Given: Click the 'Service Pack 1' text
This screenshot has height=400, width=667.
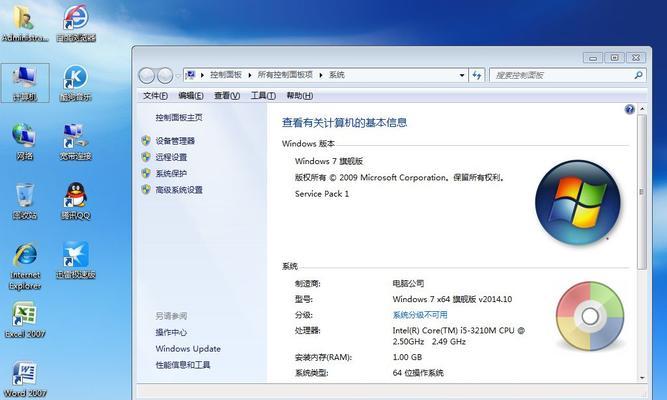Looking at the screenshot, I should point(322,194).
